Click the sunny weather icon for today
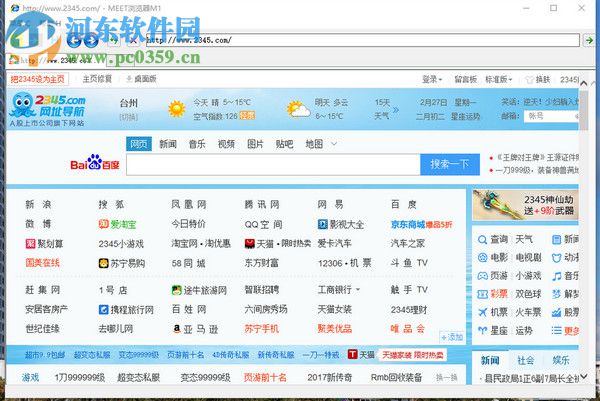 click(x=177, y=109)
